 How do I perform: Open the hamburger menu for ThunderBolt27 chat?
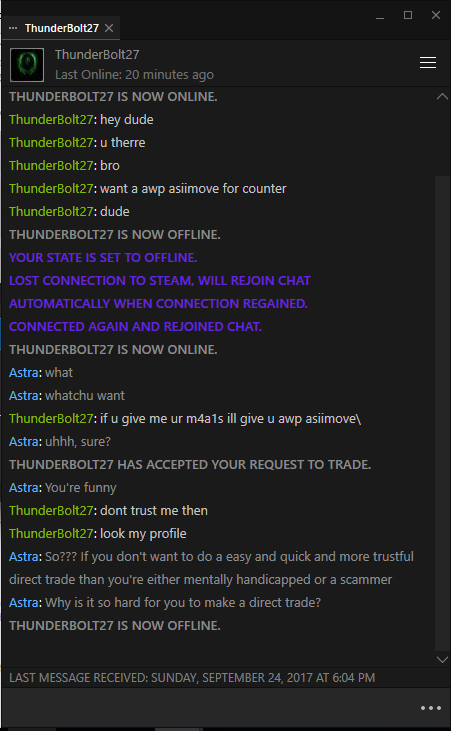pos(428,62)
